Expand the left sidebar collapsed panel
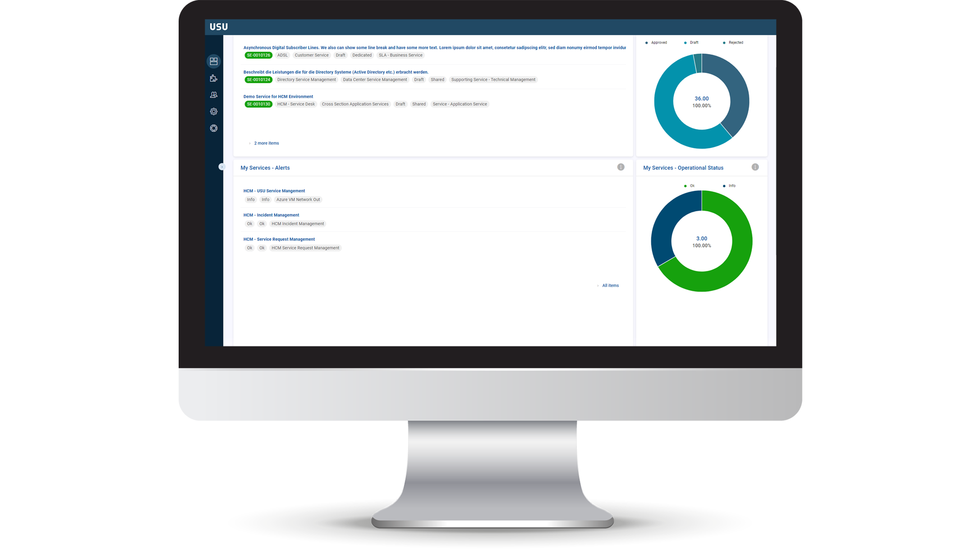 pos(222,167)
